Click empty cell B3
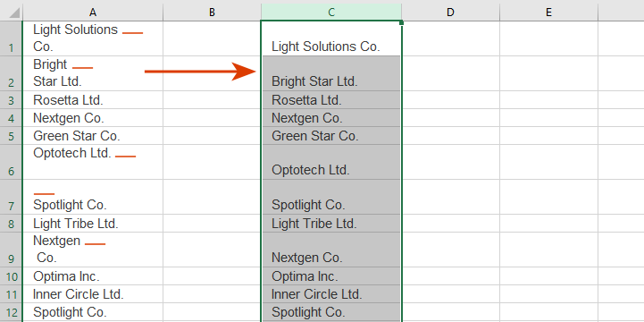 coord(212,100)
